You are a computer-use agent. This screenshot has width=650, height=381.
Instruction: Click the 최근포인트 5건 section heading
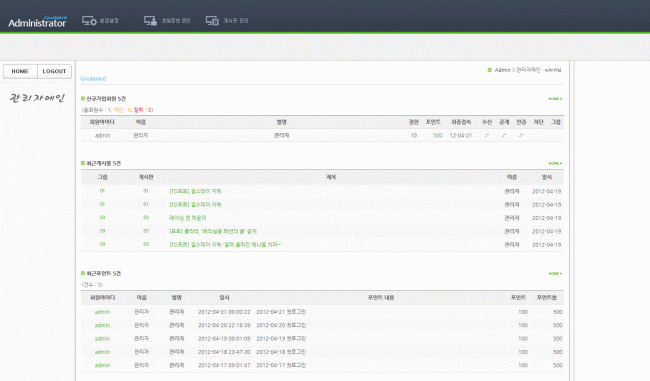click(103, 274)
